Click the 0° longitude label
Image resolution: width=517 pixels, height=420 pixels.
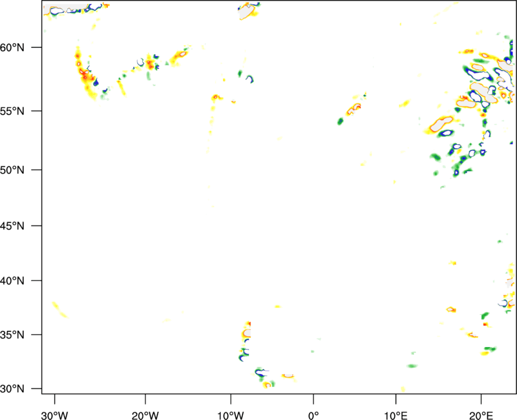tap(313, 415)
